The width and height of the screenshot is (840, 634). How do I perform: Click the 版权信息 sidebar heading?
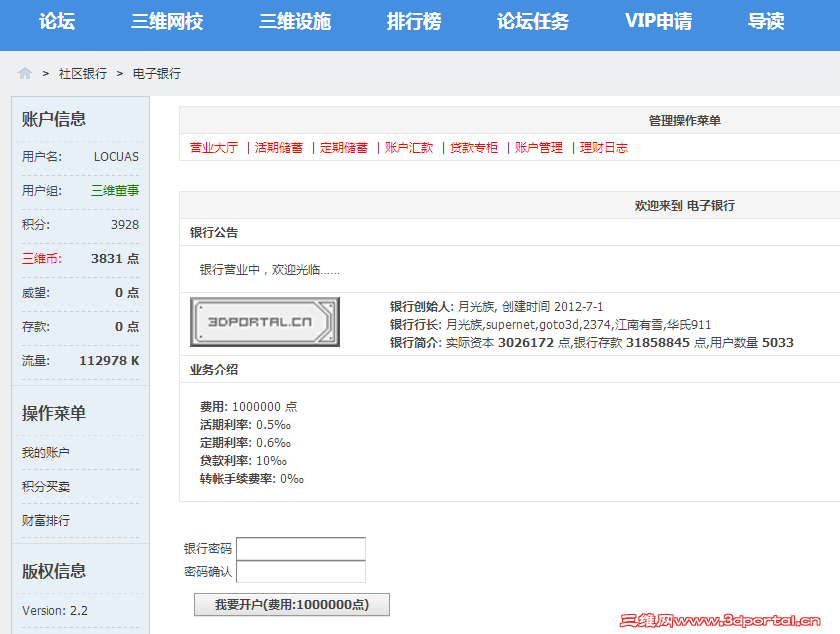(54, 571)
